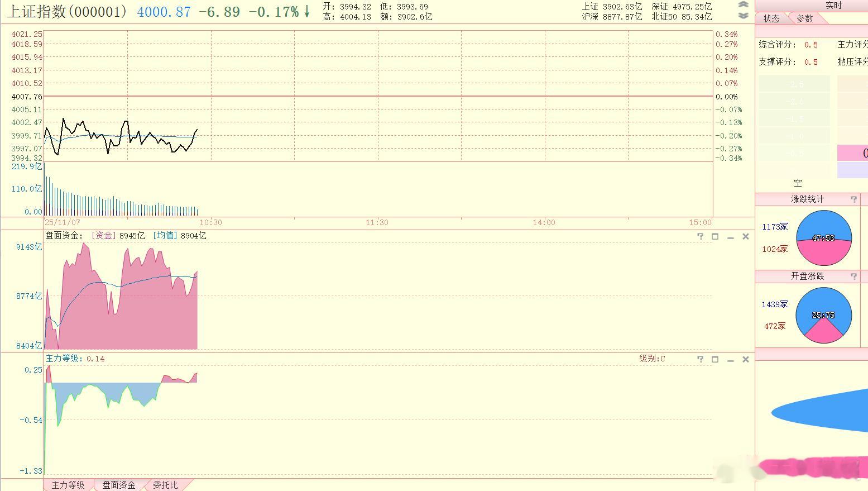Click the double down-chevron icon at top right
The height and width of the screenshot is (491, 868).
click(743, 15)
